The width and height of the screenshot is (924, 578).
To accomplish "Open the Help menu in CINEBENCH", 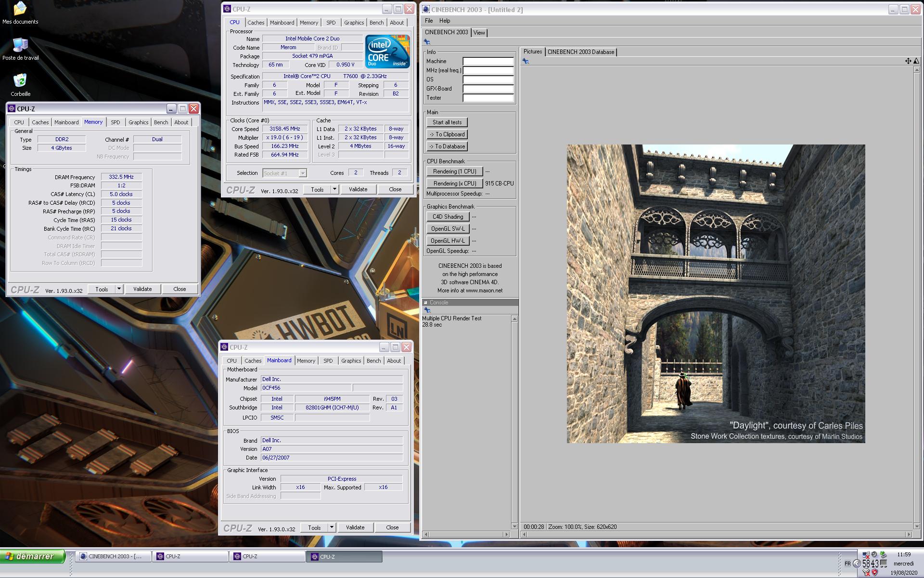I will 445,21.
